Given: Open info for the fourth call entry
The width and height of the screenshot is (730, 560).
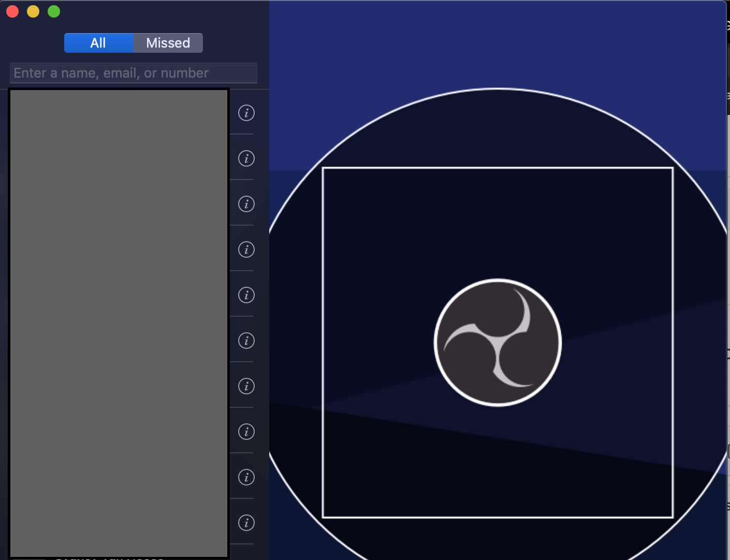Looking at the screenshot, I should (x=246, y=249).
